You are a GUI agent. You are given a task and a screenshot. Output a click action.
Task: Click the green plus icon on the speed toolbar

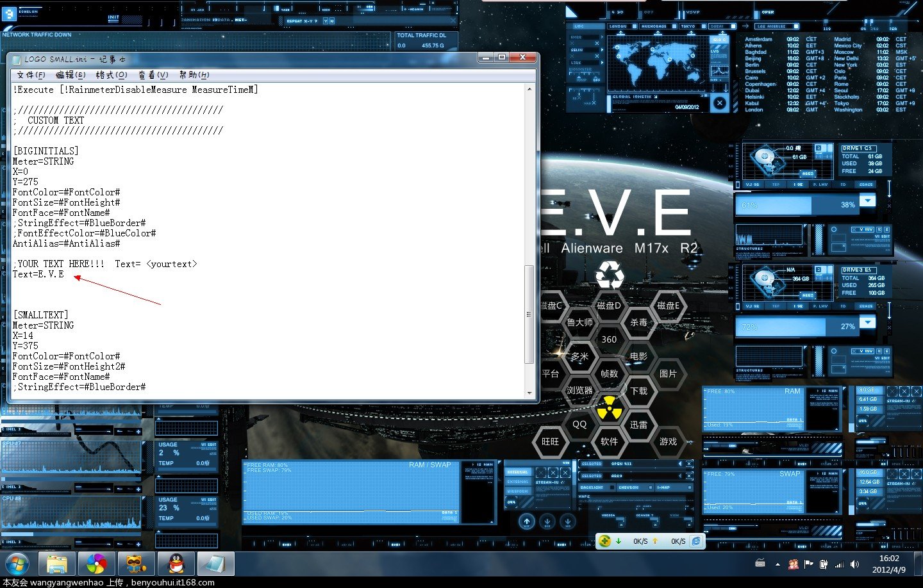(x=604, y=541)
